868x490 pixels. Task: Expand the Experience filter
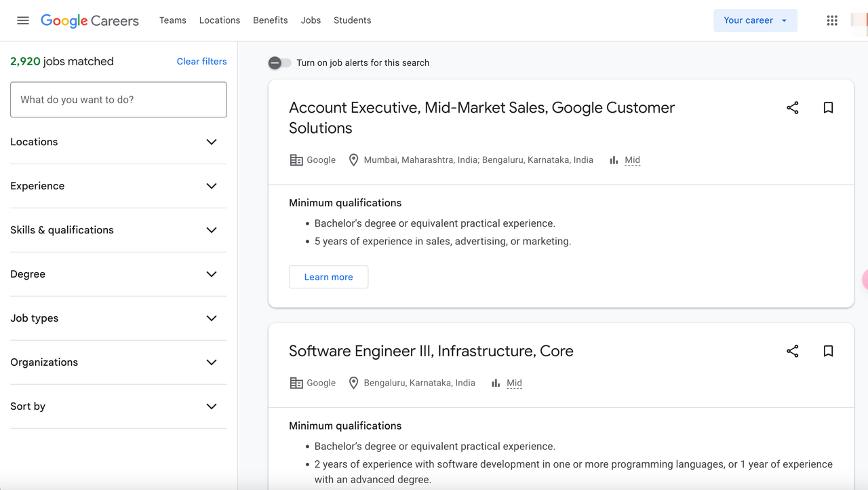[119, 186]
